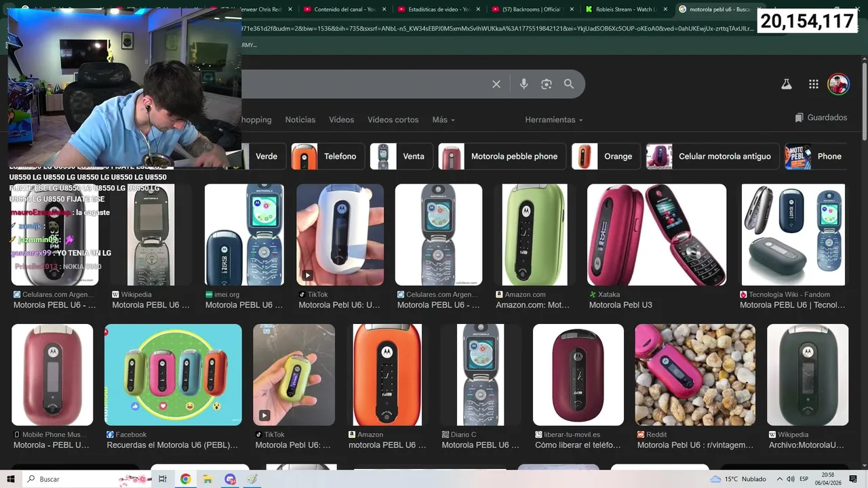The width and height of the screenshot is (868, 488).
Task: Click the 'Cómo liberar el teléfo...' link
Action: (578, 445)
